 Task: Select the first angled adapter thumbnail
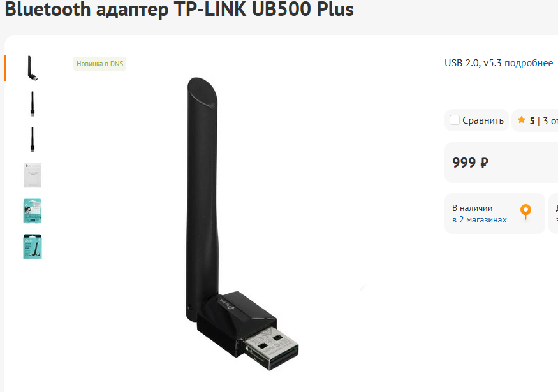(x=33, y=68)
